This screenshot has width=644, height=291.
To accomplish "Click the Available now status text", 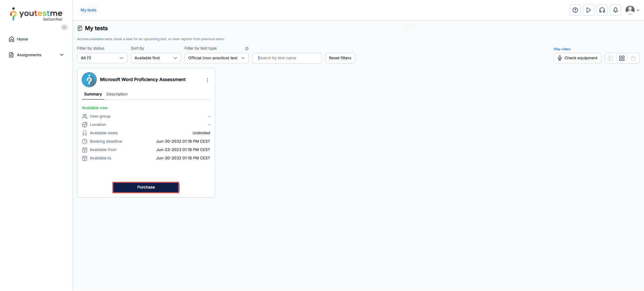I will [x=95, y=108].
